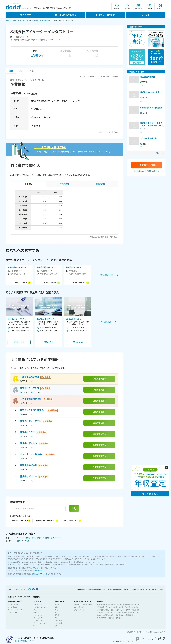This screenshot has height=644, width=171.
Task: Click the Rapidus株式会社 link
Action: tap(32, 454)
